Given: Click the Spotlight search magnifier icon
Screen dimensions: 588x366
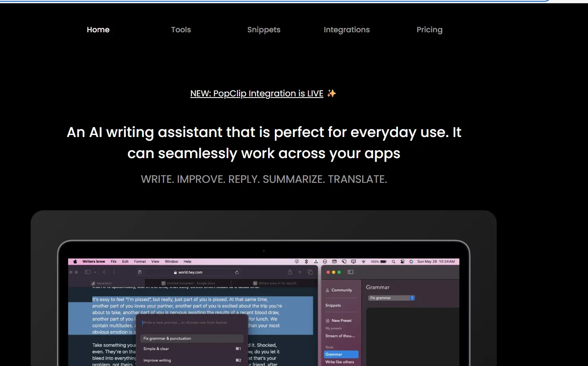Looking at the screenshot, I should (393, 262).
